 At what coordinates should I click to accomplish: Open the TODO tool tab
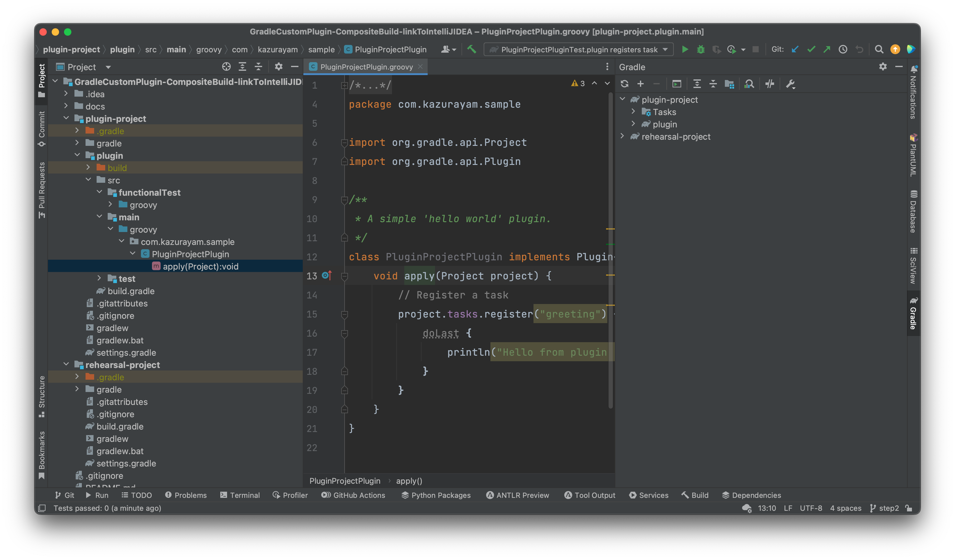click(136, 495)
